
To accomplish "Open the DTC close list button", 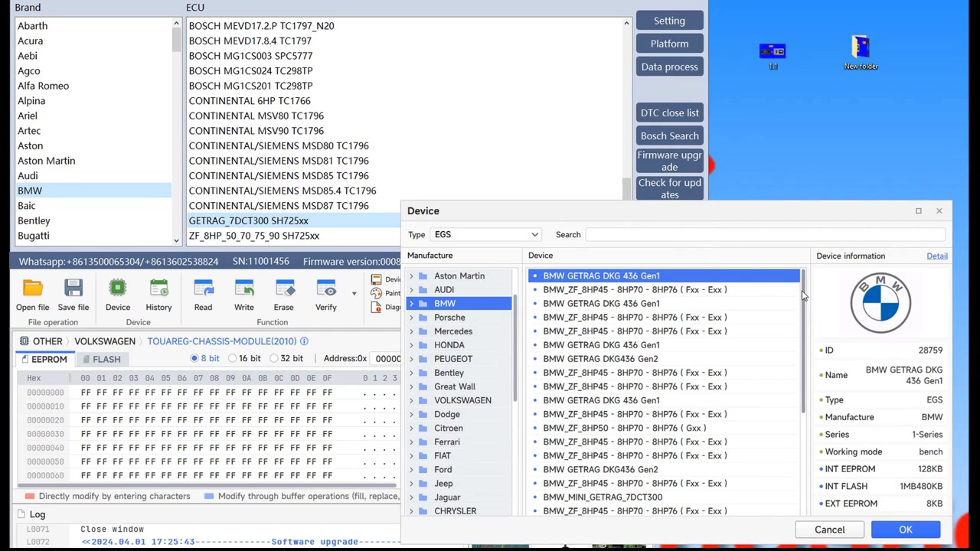I will [669, 113].
